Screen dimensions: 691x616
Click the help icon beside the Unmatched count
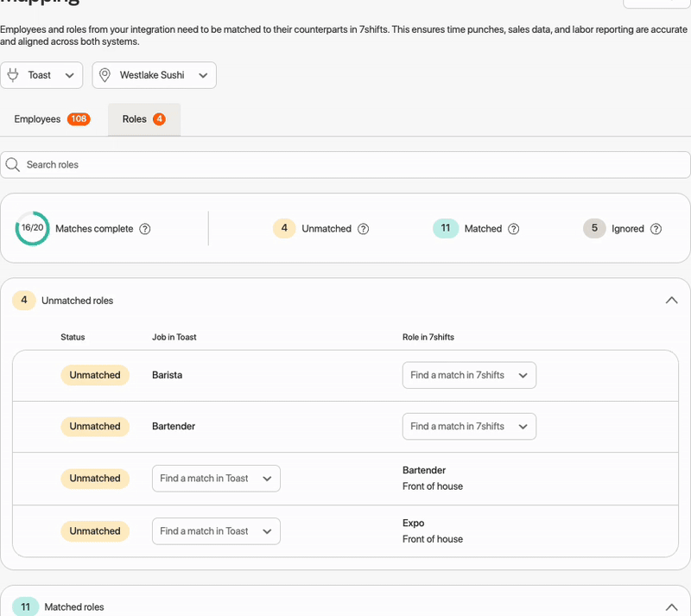pyautogui.click(x=363, y=228)
